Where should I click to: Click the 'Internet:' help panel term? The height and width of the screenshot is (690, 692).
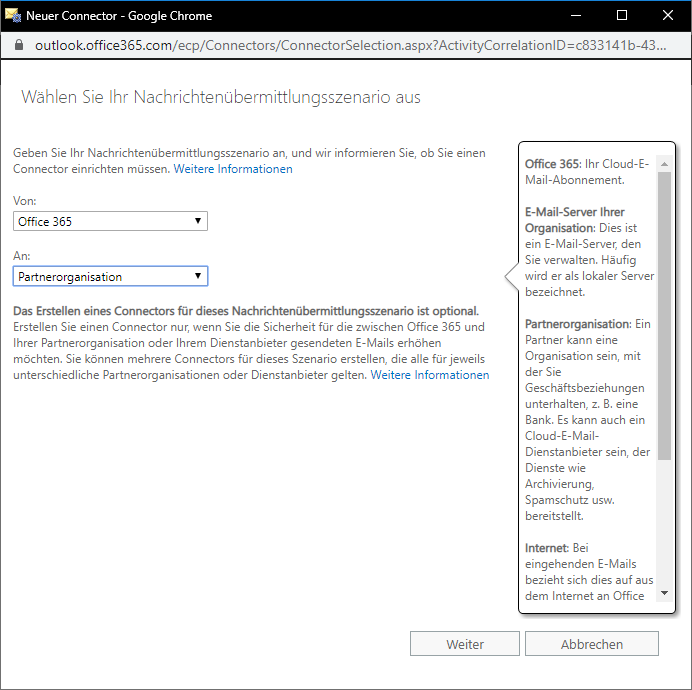click(x=547, y=548)
